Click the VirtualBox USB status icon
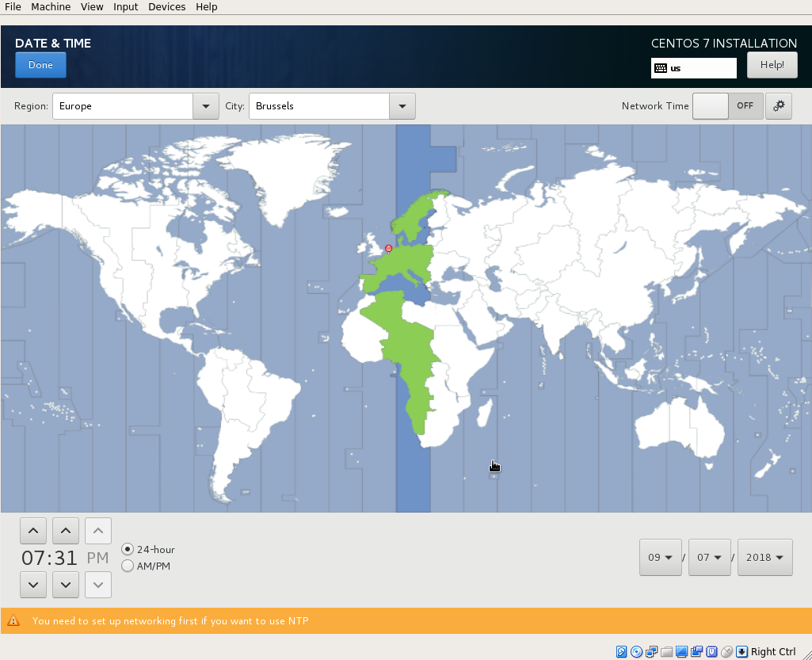 click(711, 651)
